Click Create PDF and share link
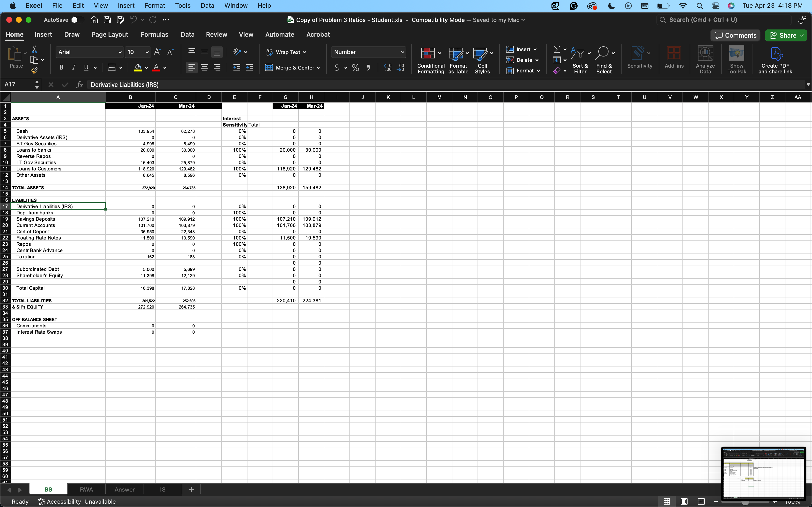Image resolution: width=812 pixels, height=507 pixels. [x=776, y=59]
